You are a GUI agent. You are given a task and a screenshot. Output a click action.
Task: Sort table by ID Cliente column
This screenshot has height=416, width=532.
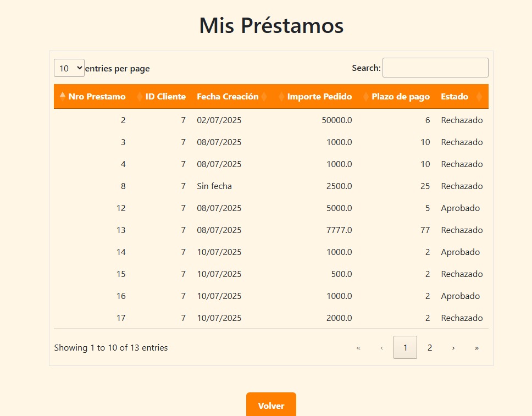(x=165, y=97)
